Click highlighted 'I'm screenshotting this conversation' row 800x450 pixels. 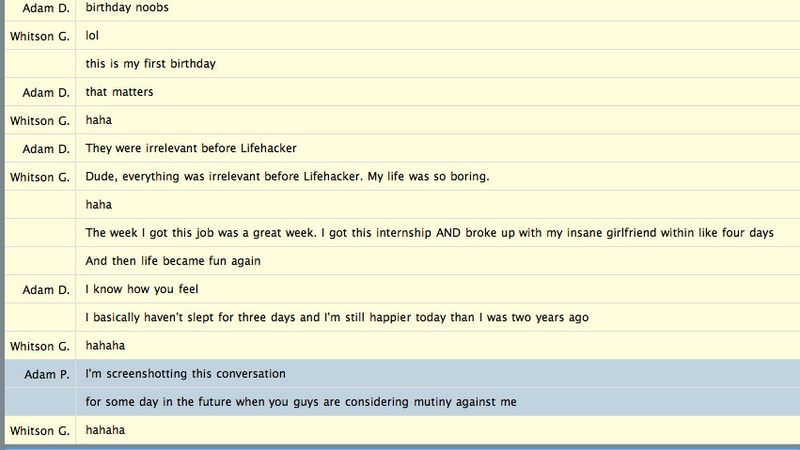402,373
